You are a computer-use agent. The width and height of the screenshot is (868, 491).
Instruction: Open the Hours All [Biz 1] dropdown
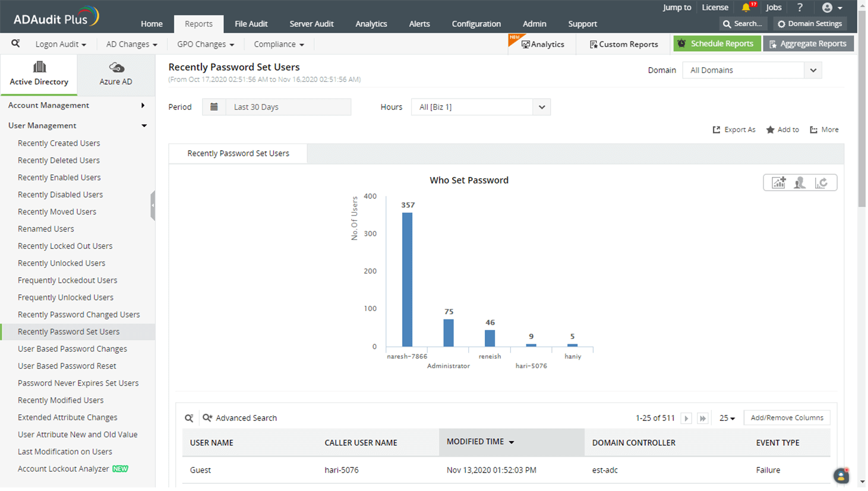481,107
